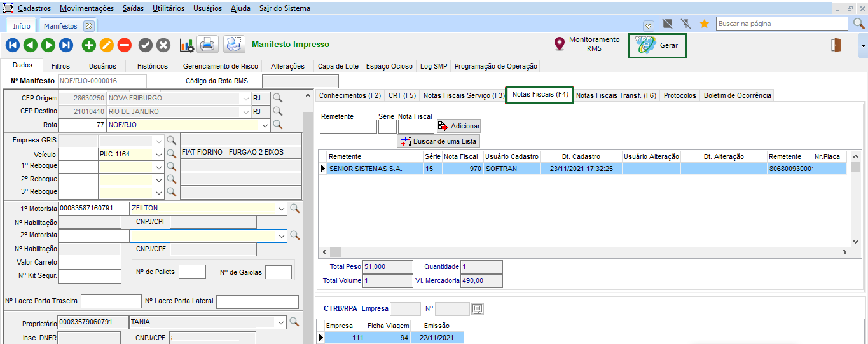Open the Rota dropdown list
This screenshot has height=344, width=868.
(x=264, y=125)
